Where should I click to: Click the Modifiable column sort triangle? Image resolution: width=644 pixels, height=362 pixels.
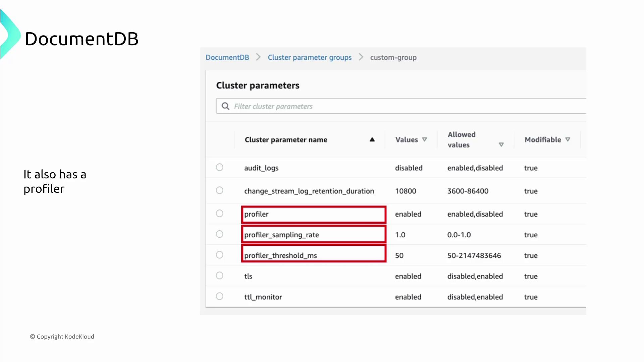tap(568, 139)
